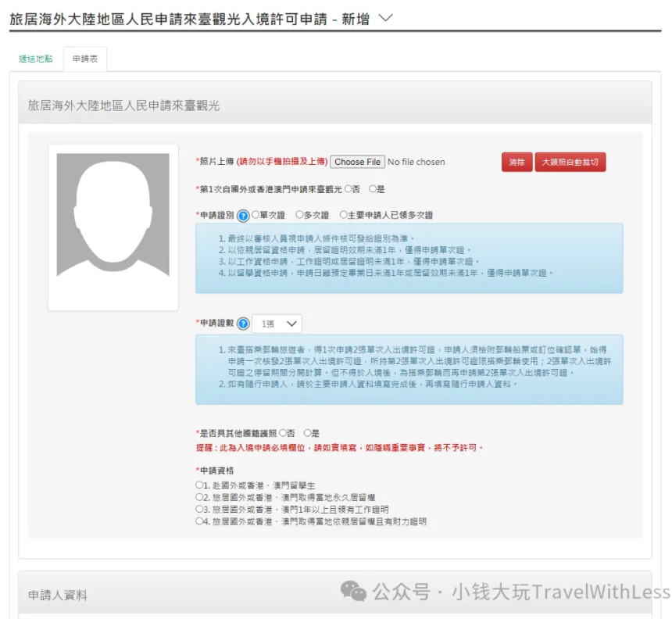
Task: Select 否 for first-time 來臺觀光 application
Action: (x=348, y=189)
